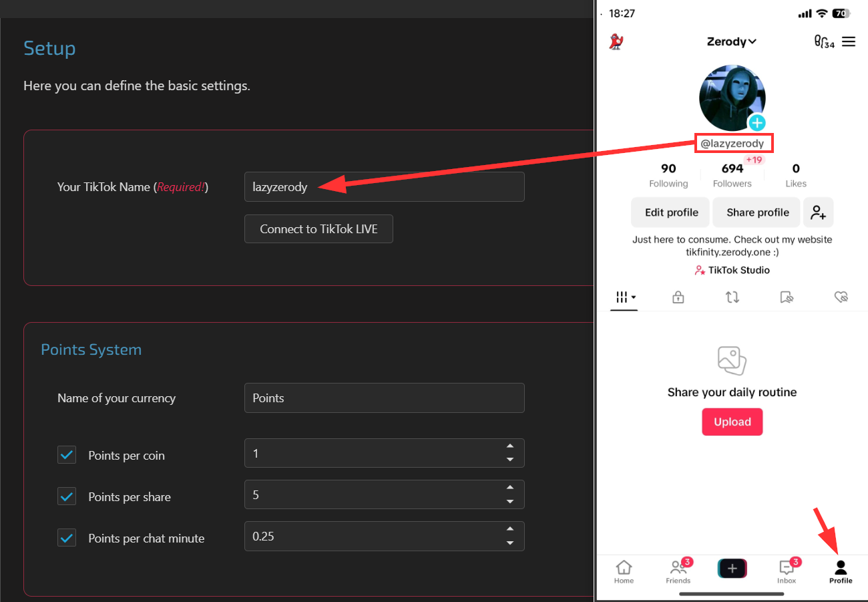868x602 pixels.
Task: Click the Points per share value field
Action: 384,494
